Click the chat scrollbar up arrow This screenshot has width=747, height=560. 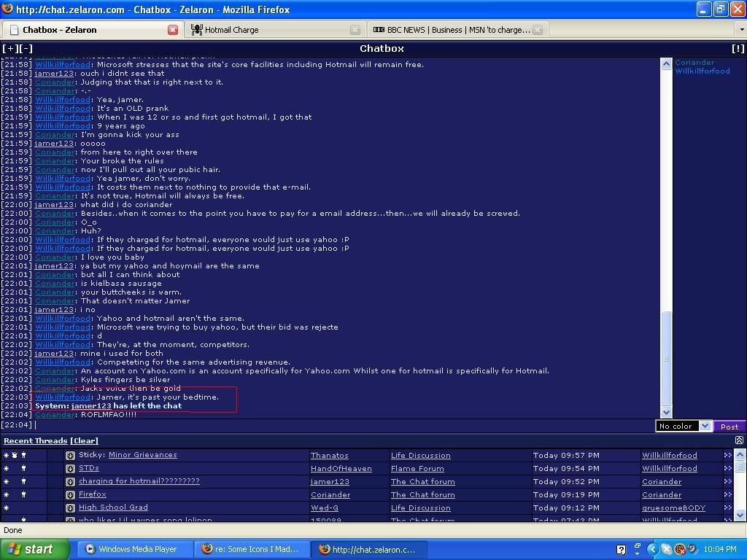click(666, 64)
